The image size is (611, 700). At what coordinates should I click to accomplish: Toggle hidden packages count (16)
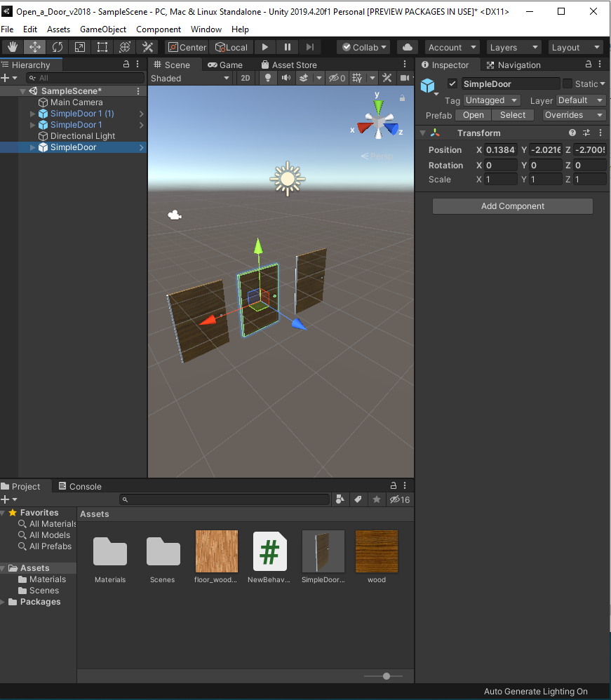click(400, 499)
